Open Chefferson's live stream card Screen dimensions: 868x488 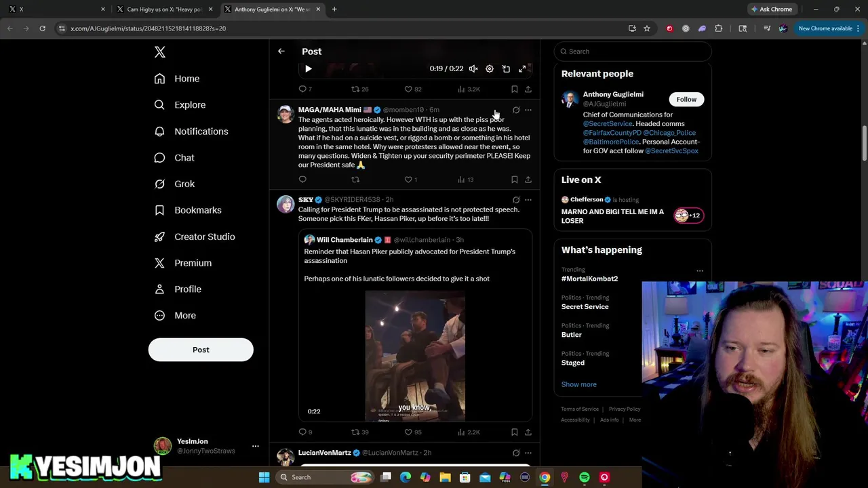[633, 211]
